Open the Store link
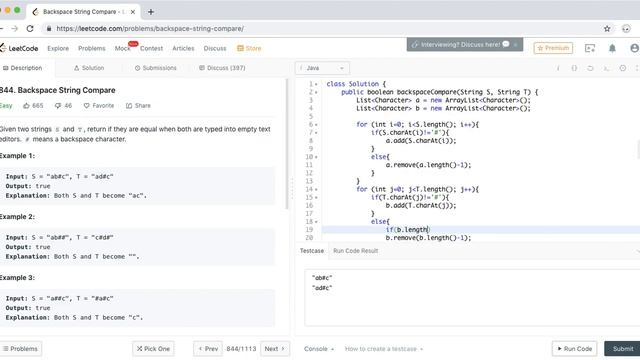640x360 pixels. point(249,48)
